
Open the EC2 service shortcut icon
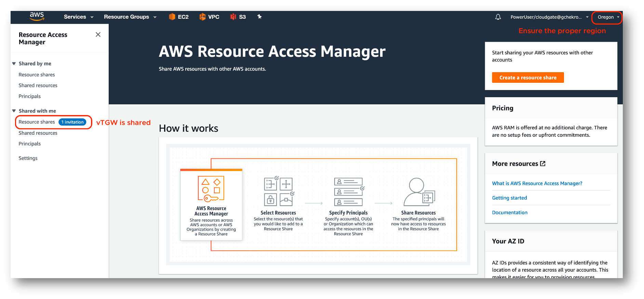tap(172, 17)
